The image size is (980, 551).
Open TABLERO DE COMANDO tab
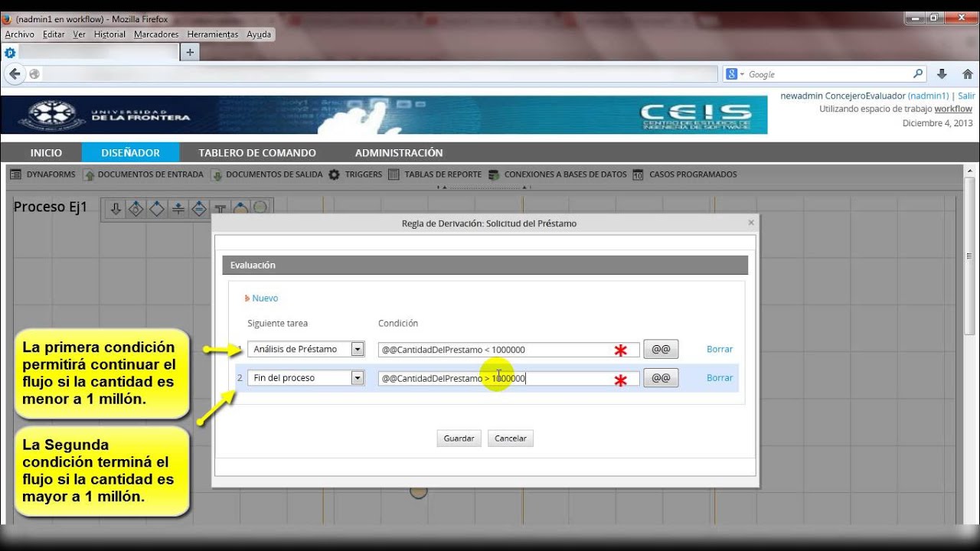tap(257, 152)
